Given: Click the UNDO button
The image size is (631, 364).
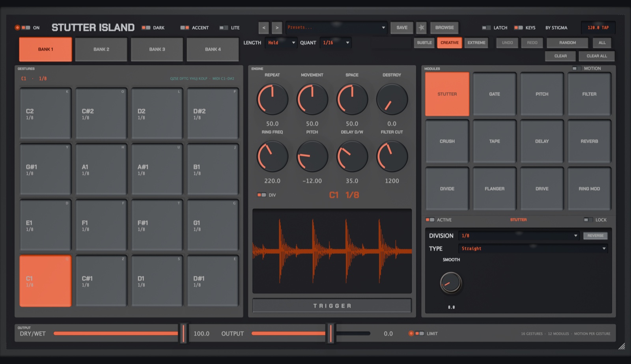Looking at the screenshot, I should pos(507,43).
